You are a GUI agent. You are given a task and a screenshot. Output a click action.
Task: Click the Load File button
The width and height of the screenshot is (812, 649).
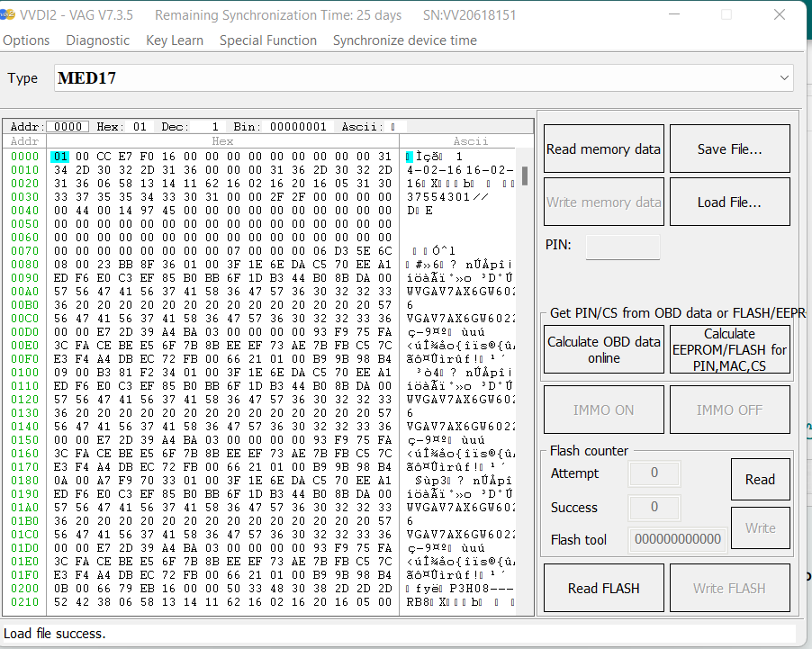(729, 203)
